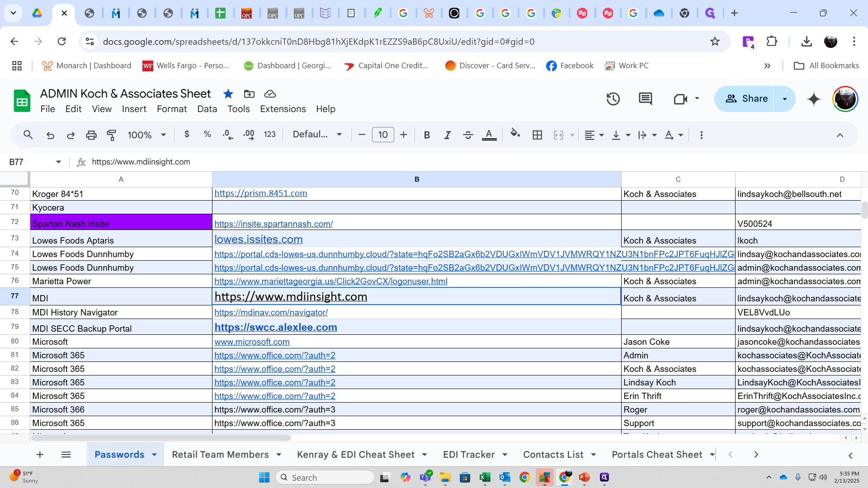Undo the last action

click(x=50, y=135)
